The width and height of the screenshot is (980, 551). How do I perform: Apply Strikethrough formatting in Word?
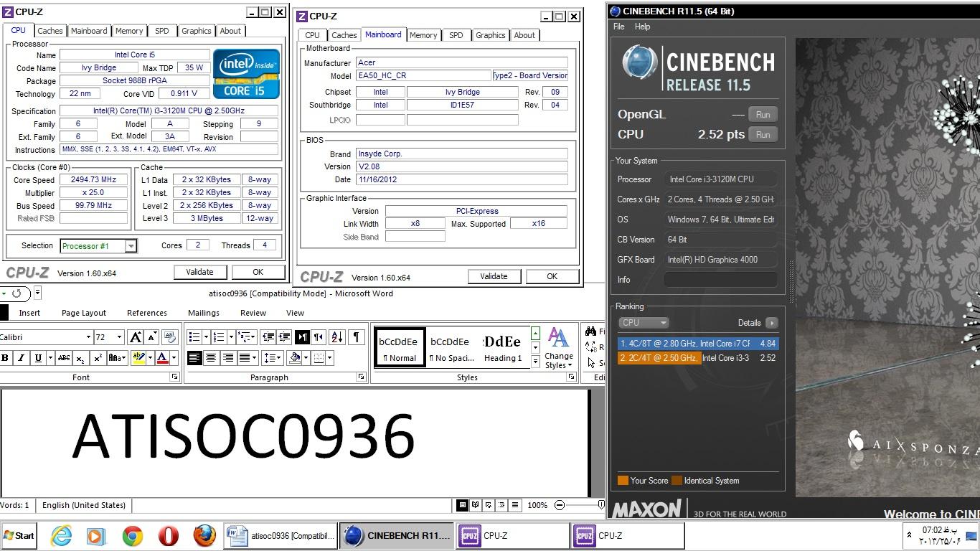tap(64, 357)
